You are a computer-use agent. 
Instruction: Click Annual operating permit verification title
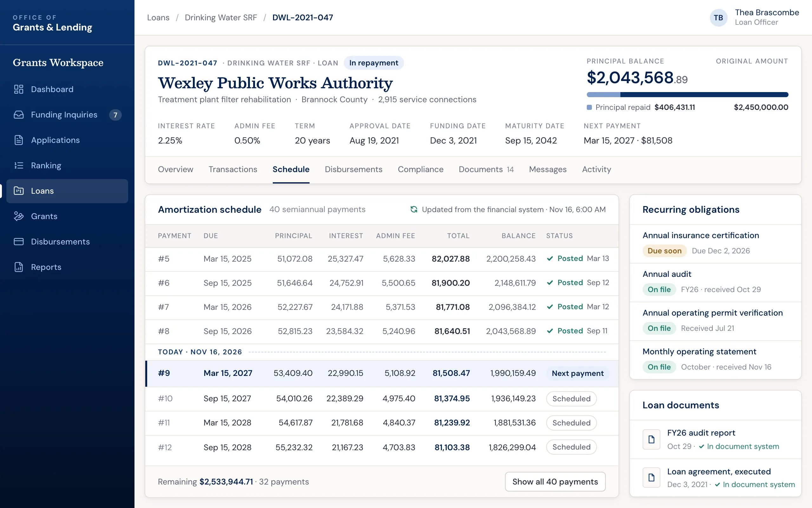[x=712, y=313]
